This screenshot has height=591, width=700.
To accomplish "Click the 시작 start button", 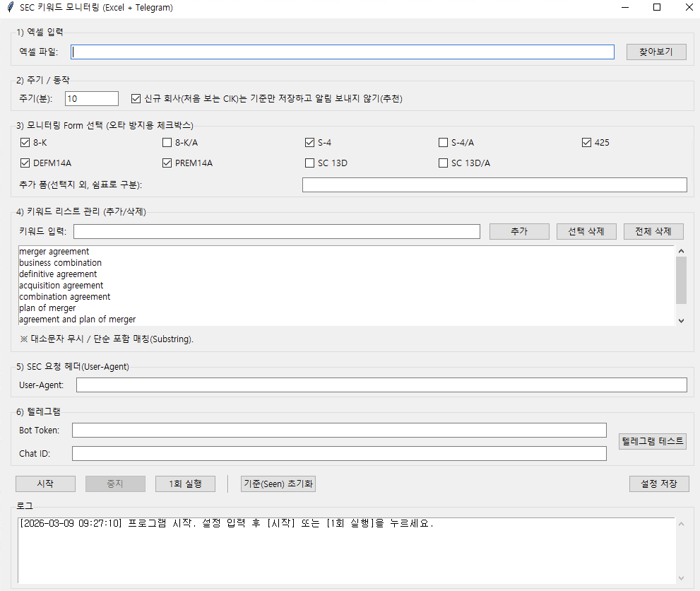I will tap(45, 484).
